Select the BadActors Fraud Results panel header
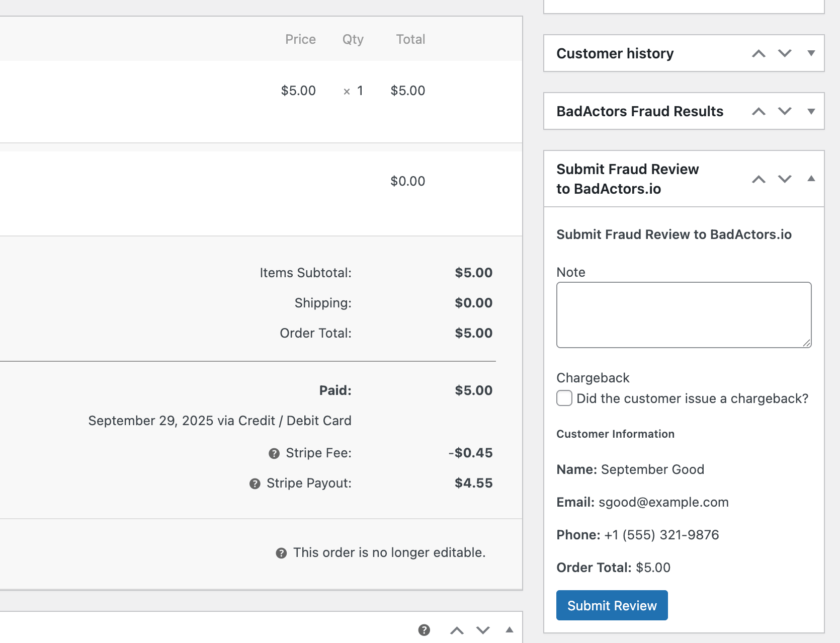The image size is (840, 643). pyautogui.click(x=640, y=111)
